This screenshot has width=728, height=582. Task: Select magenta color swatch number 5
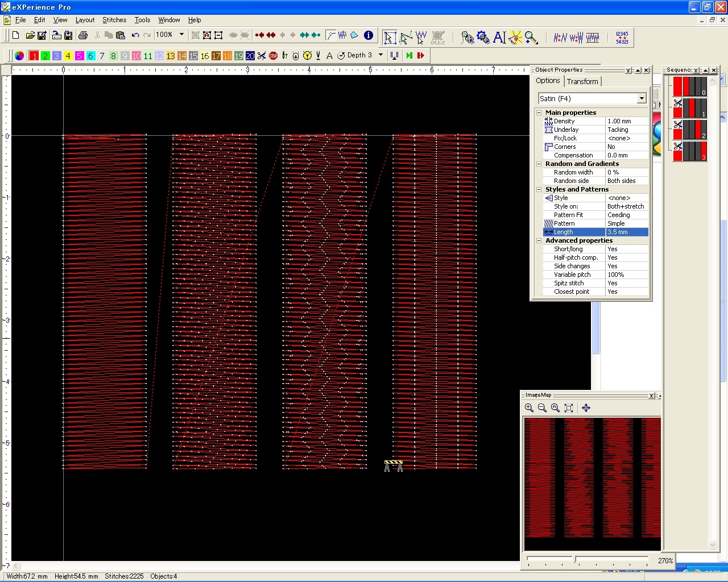(80, 56)
